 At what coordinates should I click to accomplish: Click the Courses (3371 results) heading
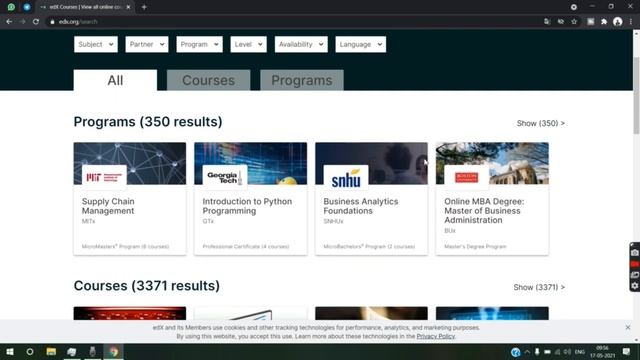pyautogui.click(x=147, y=286)
